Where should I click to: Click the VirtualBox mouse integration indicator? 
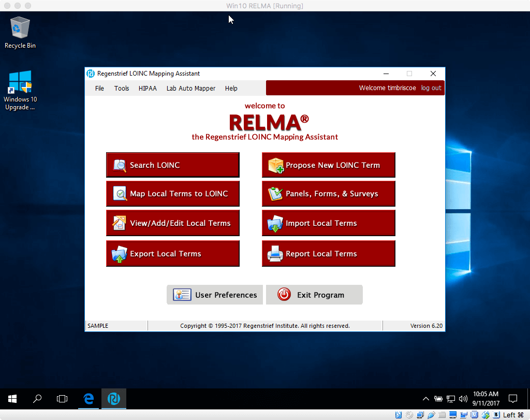485,415
